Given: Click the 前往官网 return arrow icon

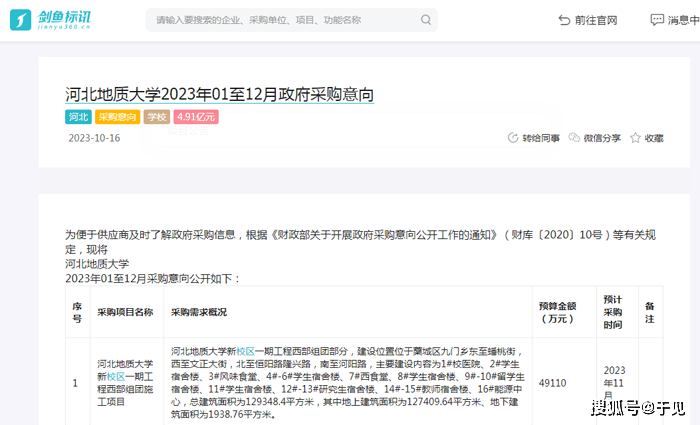Looking at the screenshot, I should [564, 20].
